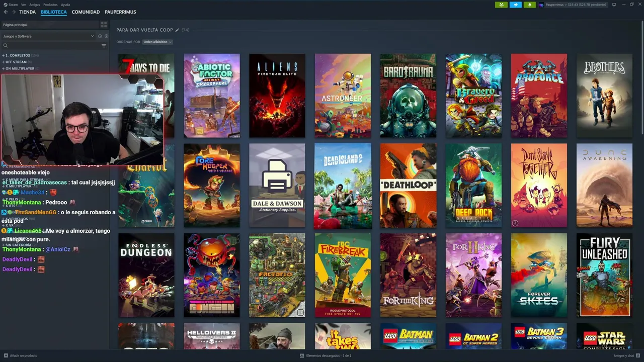Click Añadir un producto at bottom left

(x=21, y=355)
